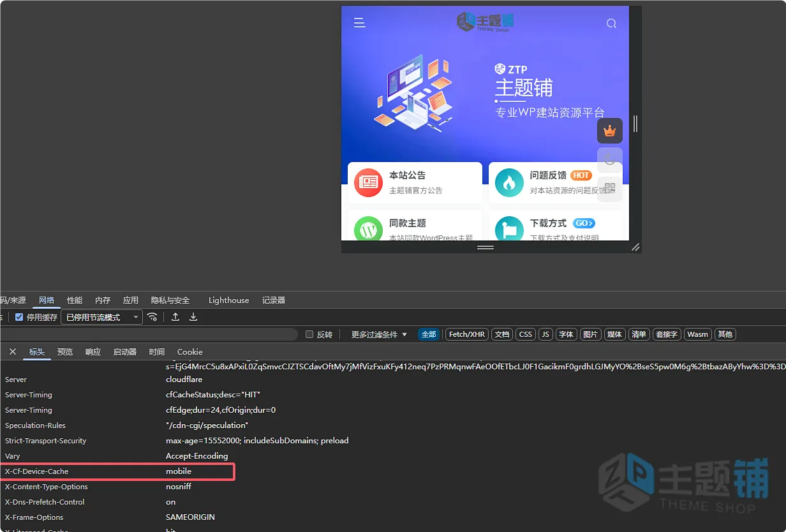Click the red newspaper icon for 本站公告

[x=368, y=182]
